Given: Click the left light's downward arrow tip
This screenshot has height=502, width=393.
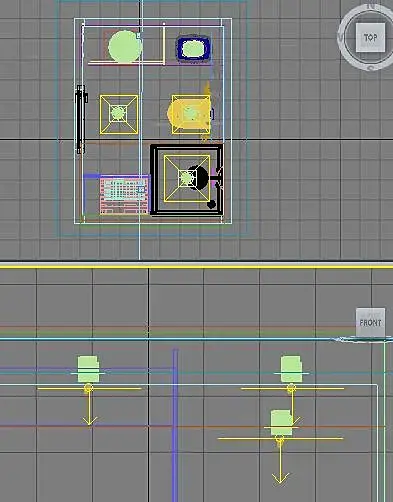Looking at the screenshot, I should click(89, 423).
